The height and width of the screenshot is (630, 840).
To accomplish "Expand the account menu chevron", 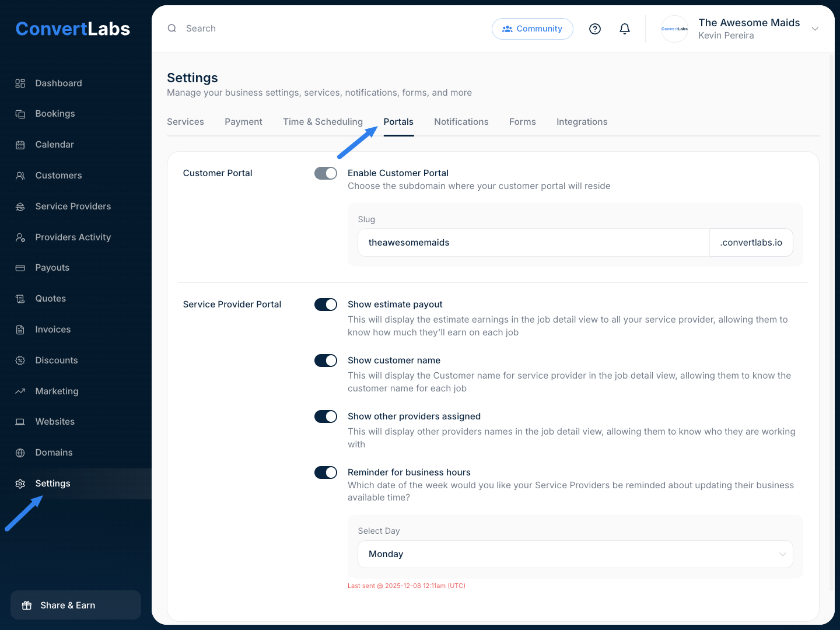I will 815,29.
